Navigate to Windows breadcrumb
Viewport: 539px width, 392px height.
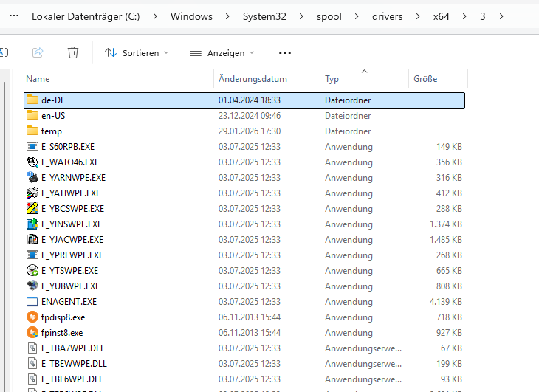tap(191, 16)
